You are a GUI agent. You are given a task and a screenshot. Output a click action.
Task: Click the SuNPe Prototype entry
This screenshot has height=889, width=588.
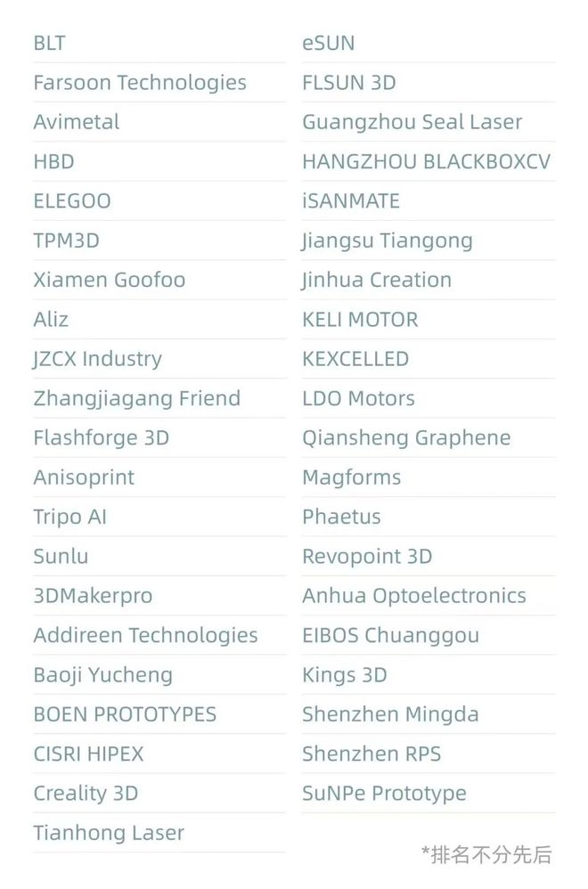click(384, 793)
